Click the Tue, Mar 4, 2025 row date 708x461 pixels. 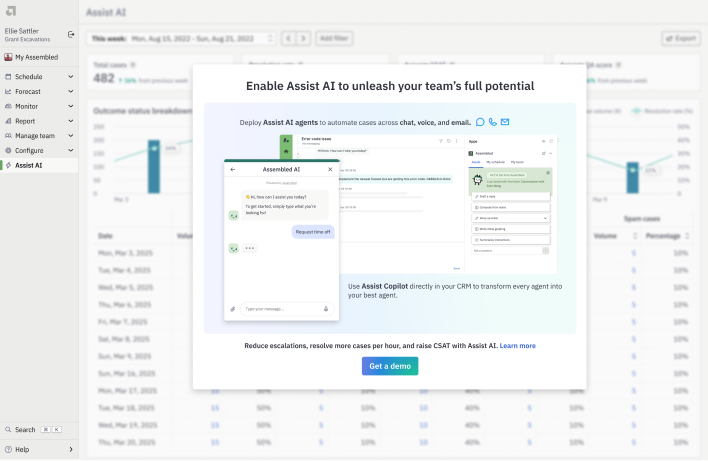tap(125, 270)
